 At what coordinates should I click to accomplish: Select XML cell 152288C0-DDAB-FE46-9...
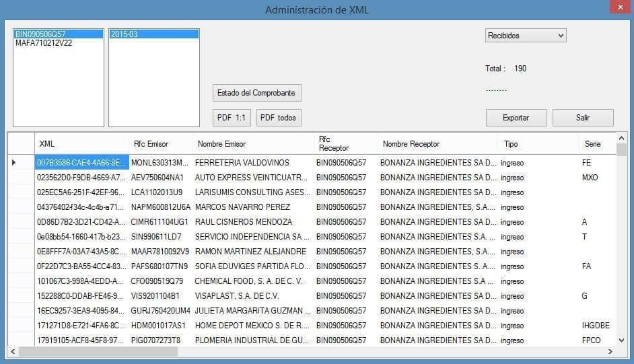tap(81, 296)
